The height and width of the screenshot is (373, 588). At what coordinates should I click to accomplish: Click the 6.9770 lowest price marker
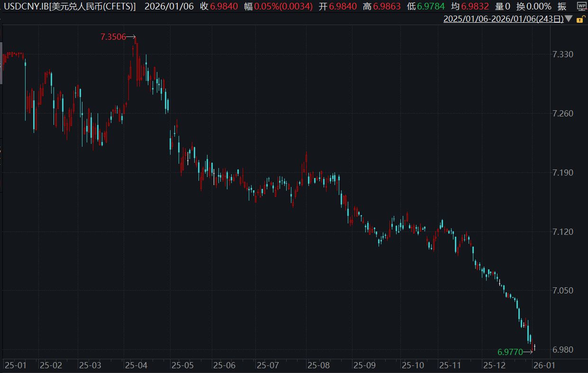510,352
